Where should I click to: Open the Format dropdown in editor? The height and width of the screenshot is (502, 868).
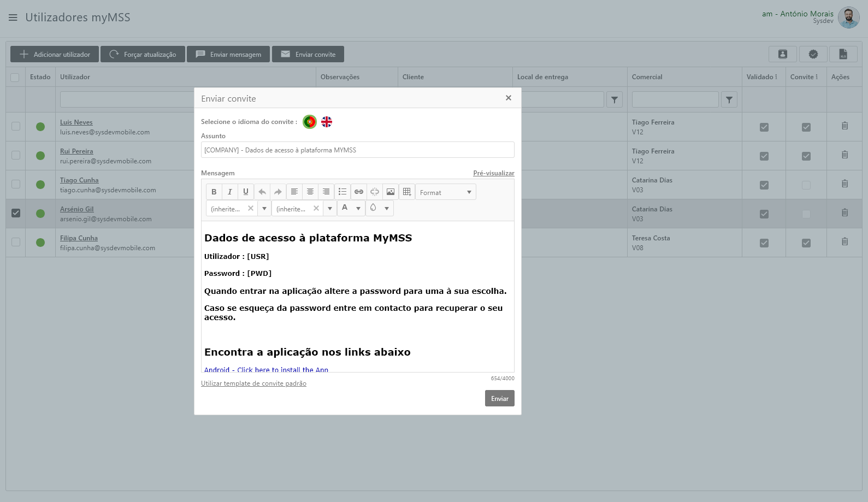445,192
